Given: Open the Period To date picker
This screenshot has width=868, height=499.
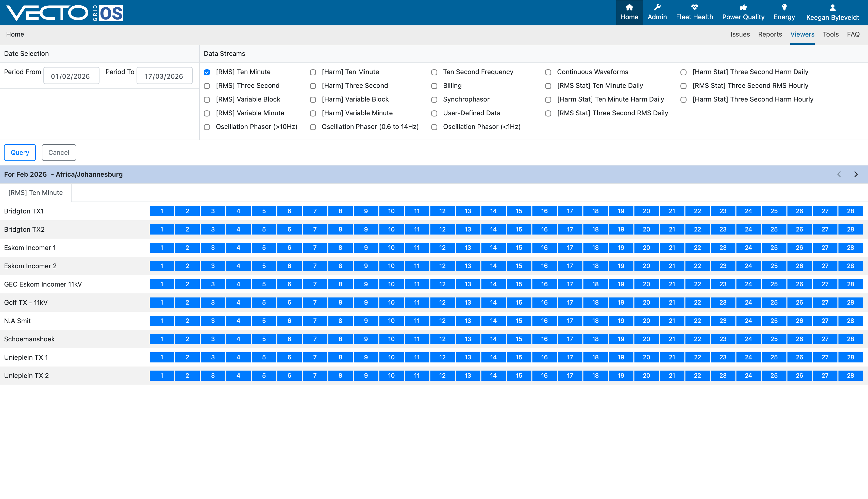Looking at the screenshot, I should pos(164,76).
